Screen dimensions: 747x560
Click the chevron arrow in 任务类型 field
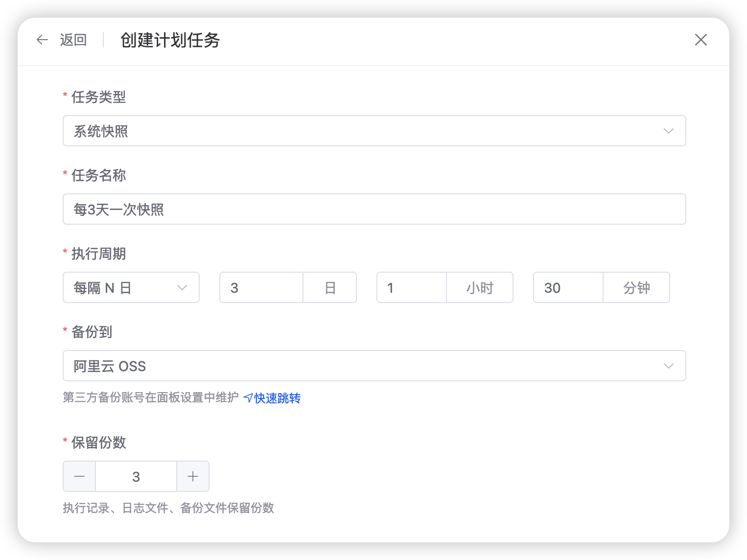click(668, 131)
